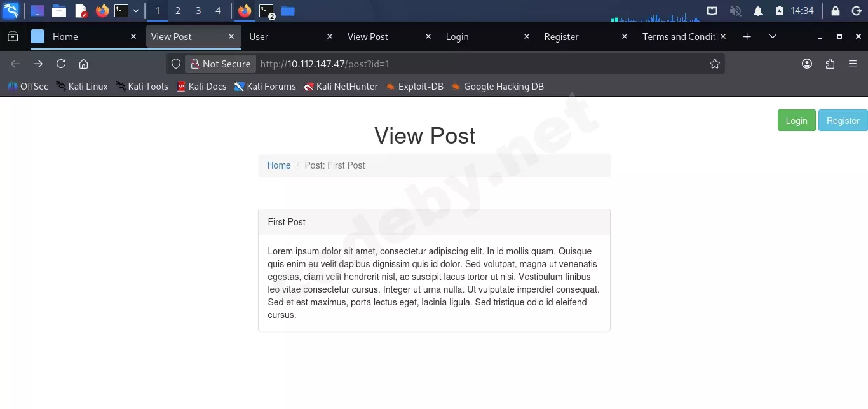Viewport: 868px width, 409px height.
Task: Open the OffSec bookmark
Action: coord(28,87)
